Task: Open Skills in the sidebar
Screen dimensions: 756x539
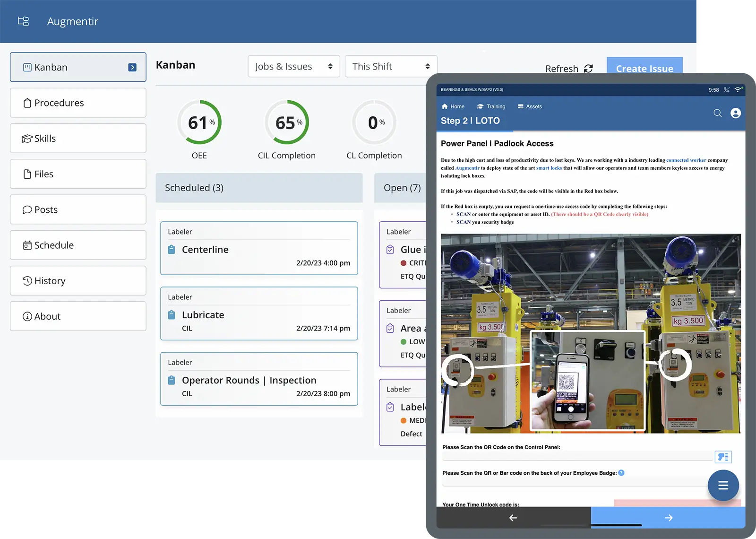Action: tap(78, 139)
